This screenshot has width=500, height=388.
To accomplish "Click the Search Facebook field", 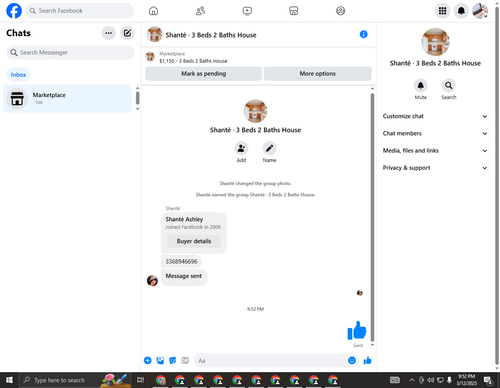I will point(80,11).
